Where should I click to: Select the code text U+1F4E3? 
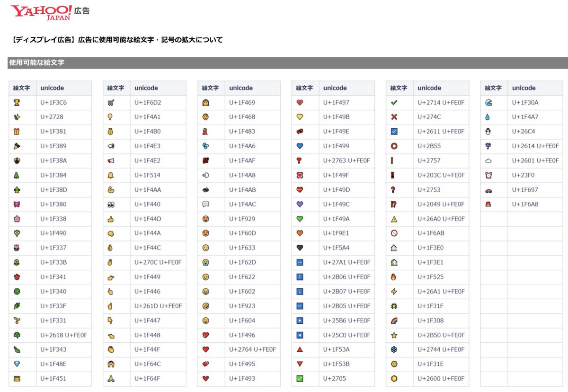pyautogui.click(x=148, y=146)
